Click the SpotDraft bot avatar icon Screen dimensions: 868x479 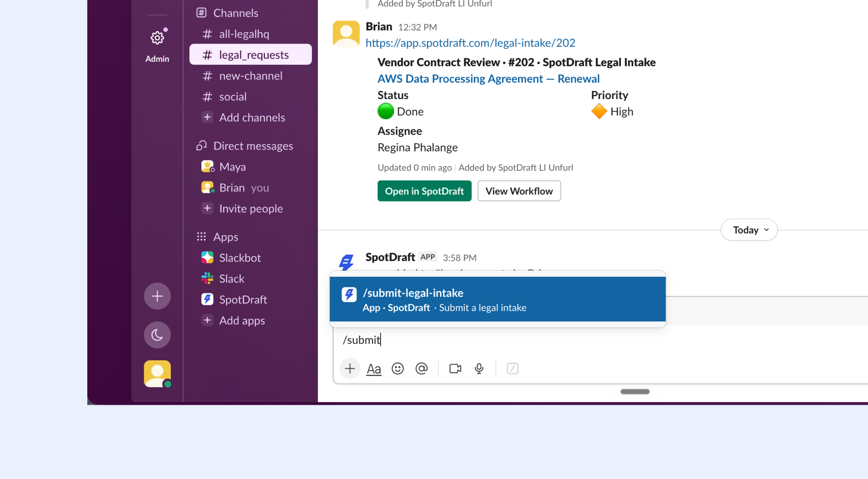[x=346, y=262]
